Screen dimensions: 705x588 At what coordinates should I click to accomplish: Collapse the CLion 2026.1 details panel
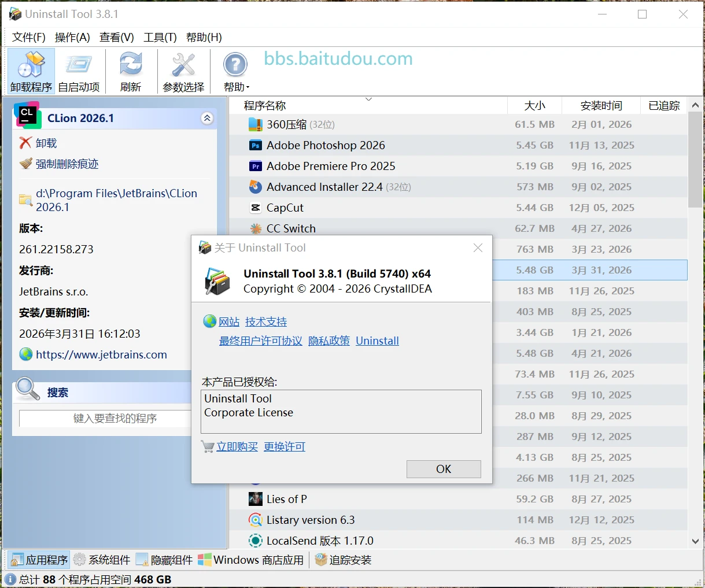point(207,119)
